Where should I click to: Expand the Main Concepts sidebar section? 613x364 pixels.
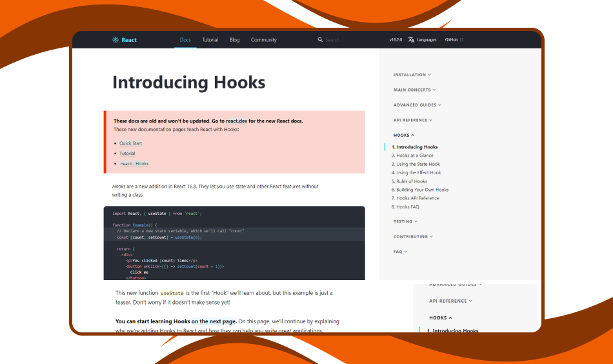tap(414, 90)
